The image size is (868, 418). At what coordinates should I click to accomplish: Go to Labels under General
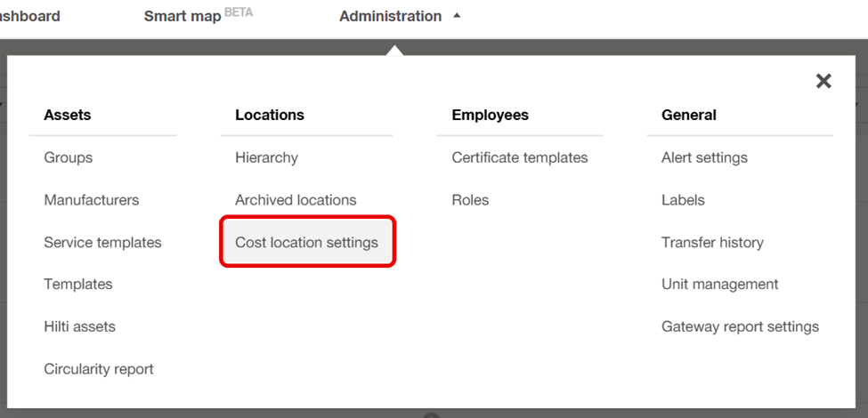pyautogui.click(x=683, y=199)
